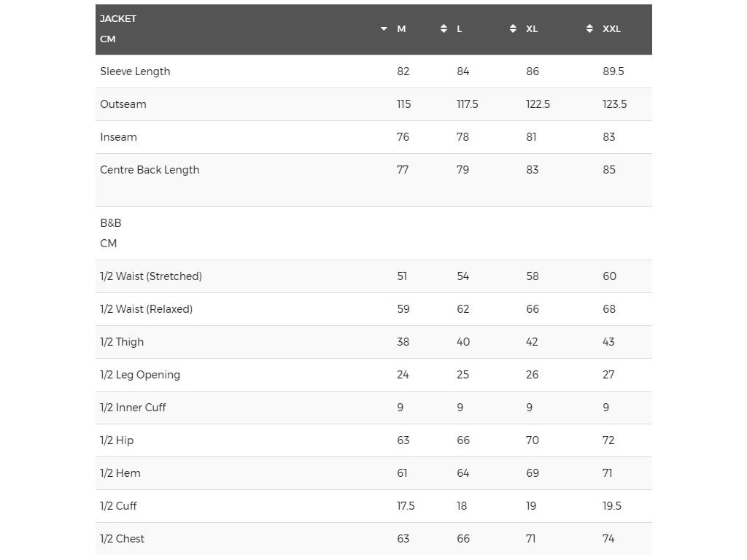Click the sort arrows left of L header
The height and width of the screenshot is (560, 747).
[x=444, y=29]
